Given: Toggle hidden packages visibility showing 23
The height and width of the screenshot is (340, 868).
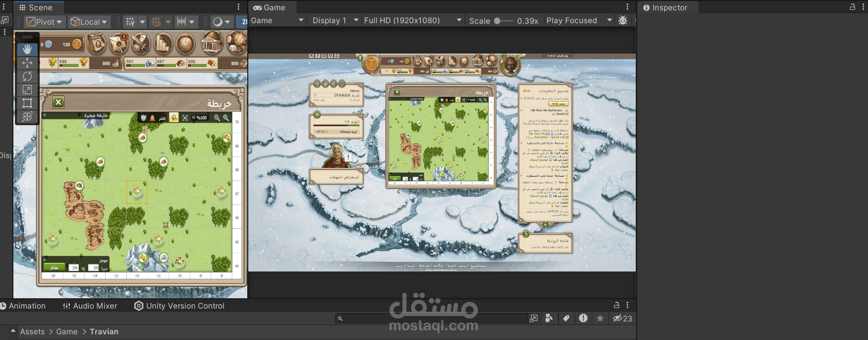Looking at the screenshot, I should pos(622,318).
